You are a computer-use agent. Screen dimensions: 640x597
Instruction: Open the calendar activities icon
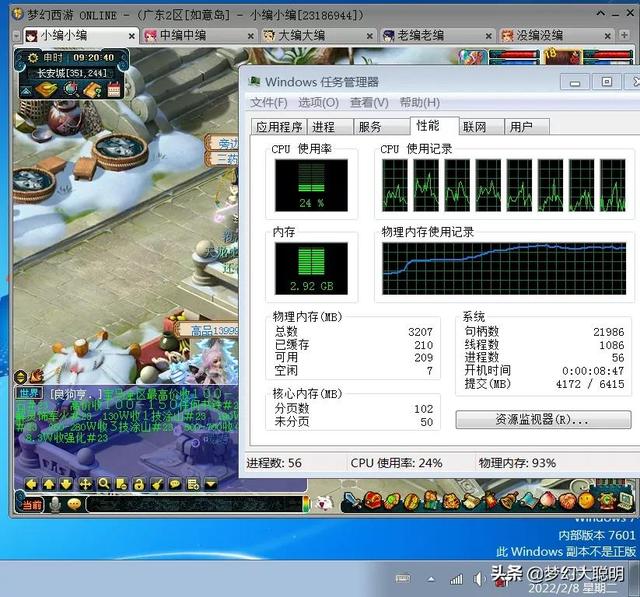pos(114,89)
